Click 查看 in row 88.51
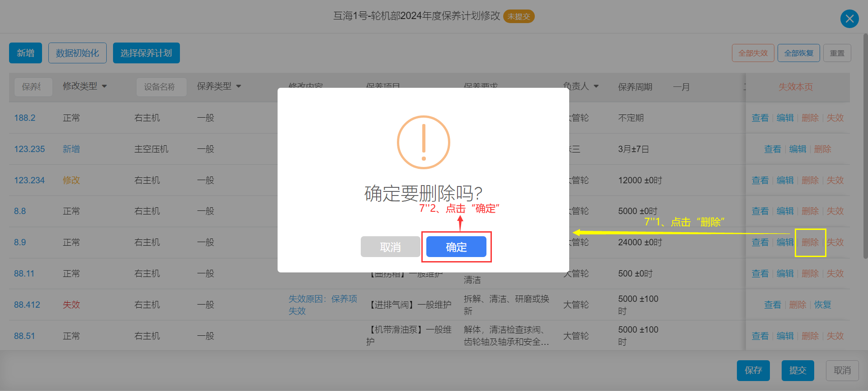The image size is (868, 391). click(760, 336)
